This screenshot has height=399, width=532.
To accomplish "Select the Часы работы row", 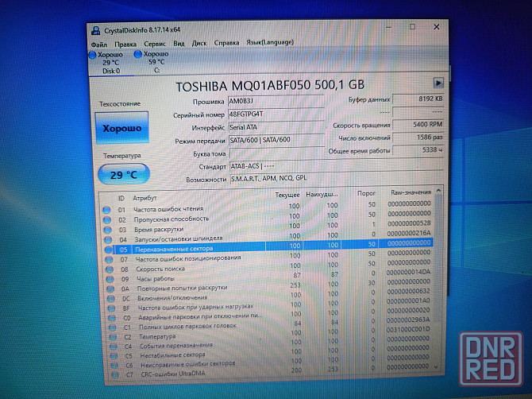I will 270,277.
